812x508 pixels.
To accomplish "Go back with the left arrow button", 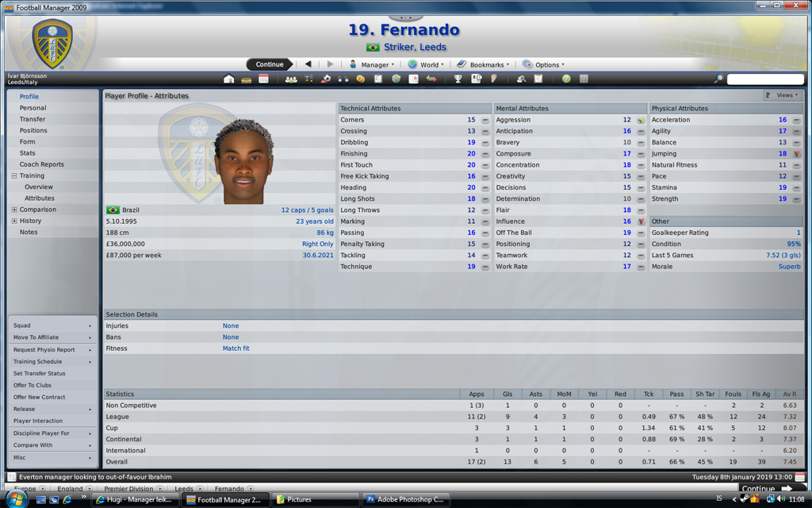I will pyautogui.click(x=308, y=64).
